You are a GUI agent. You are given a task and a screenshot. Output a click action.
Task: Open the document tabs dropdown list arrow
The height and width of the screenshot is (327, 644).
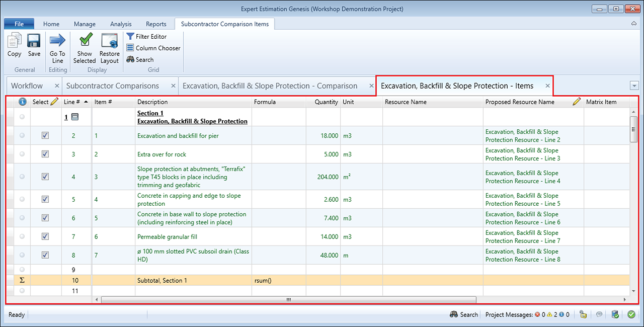[634, 86]
